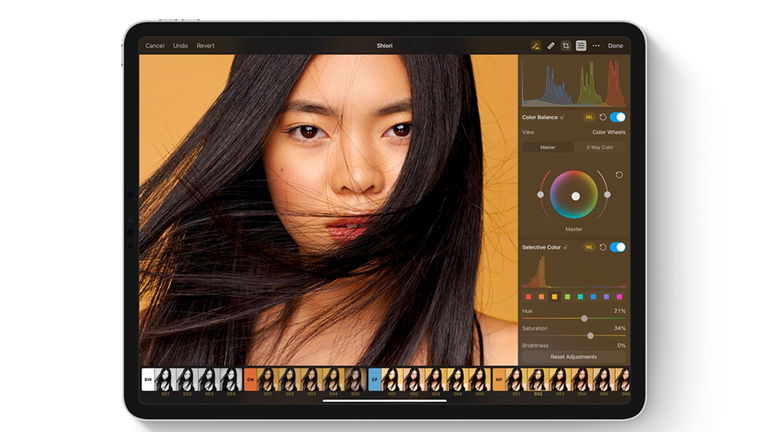Select the purple selective color swatch
Viewport: 768px width, 432px height.
pos(606,297)
